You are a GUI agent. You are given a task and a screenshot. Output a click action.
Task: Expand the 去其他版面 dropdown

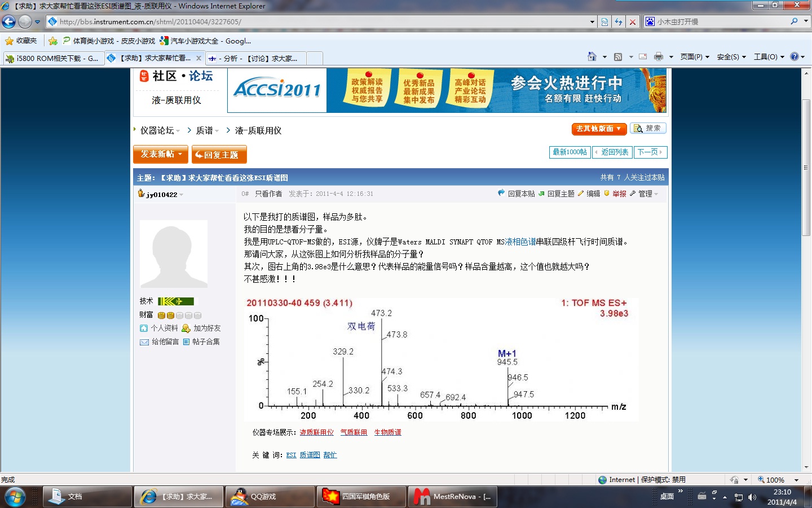[599, 129]
